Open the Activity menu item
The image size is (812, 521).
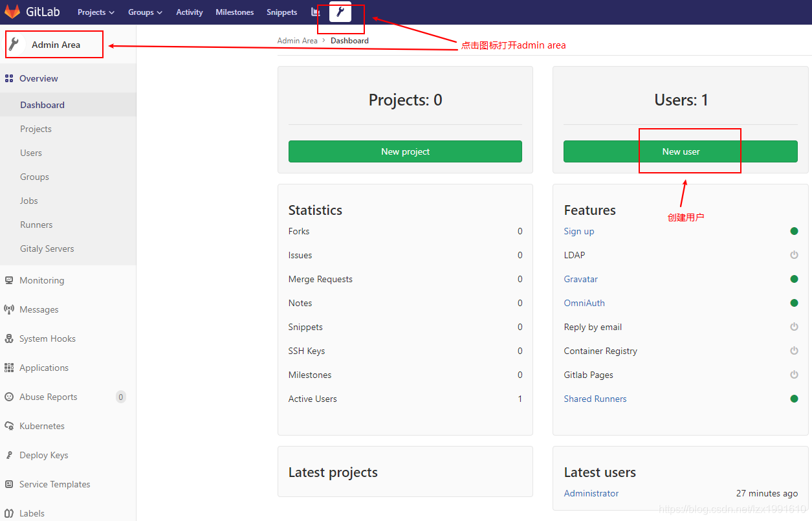189,12
